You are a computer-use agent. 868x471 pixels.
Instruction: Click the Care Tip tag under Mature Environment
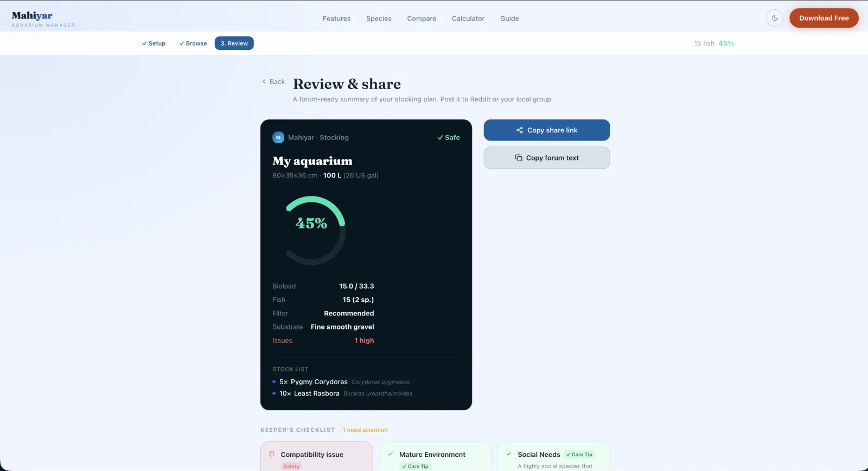coord(416,466)
